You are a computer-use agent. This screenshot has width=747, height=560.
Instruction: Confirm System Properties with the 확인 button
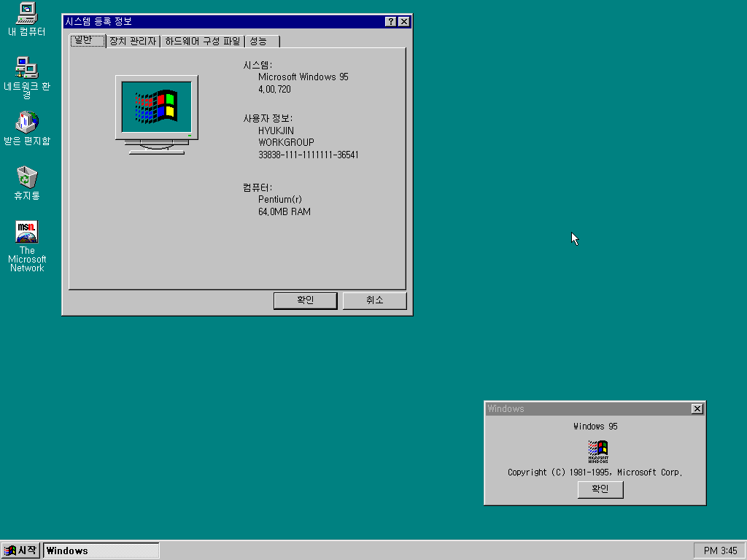pos(306,300)
